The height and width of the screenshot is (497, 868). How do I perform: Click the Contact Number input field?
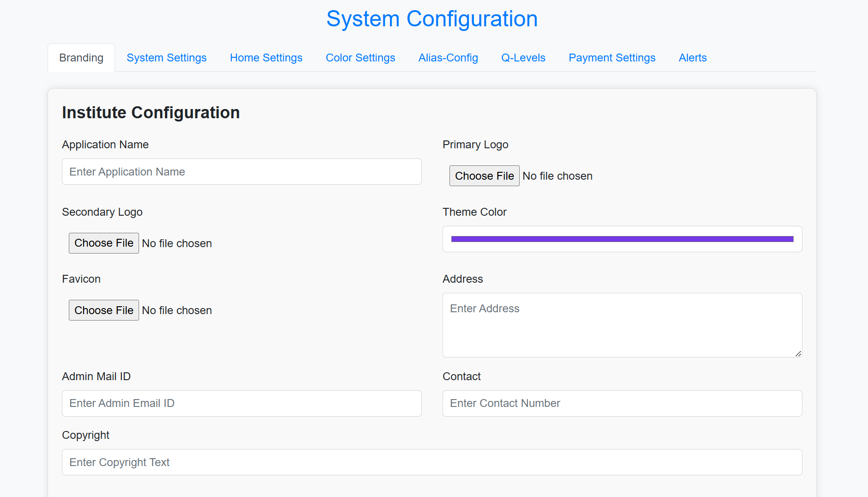[622, 403]
